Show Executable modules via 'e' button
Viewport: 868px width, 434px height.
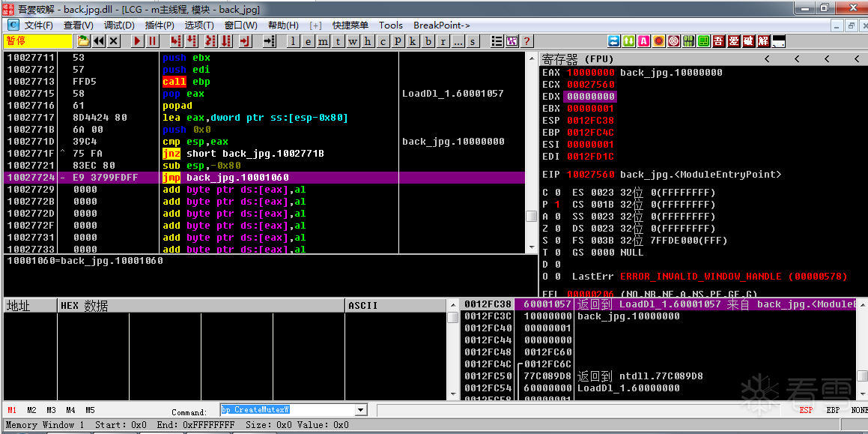click(x=309, y=41)
